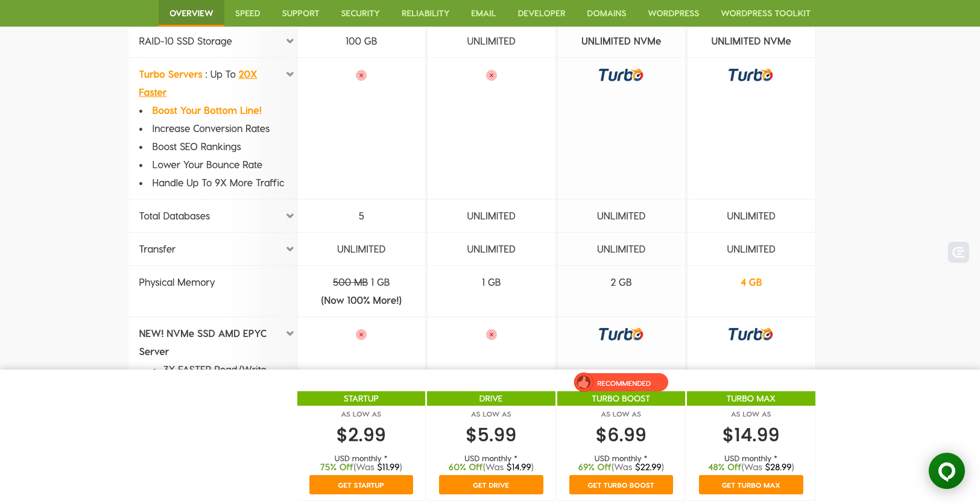Click the Get Turbo Boost button
The width and height of the screenshot is (980, 504).
tap(621, 485)
